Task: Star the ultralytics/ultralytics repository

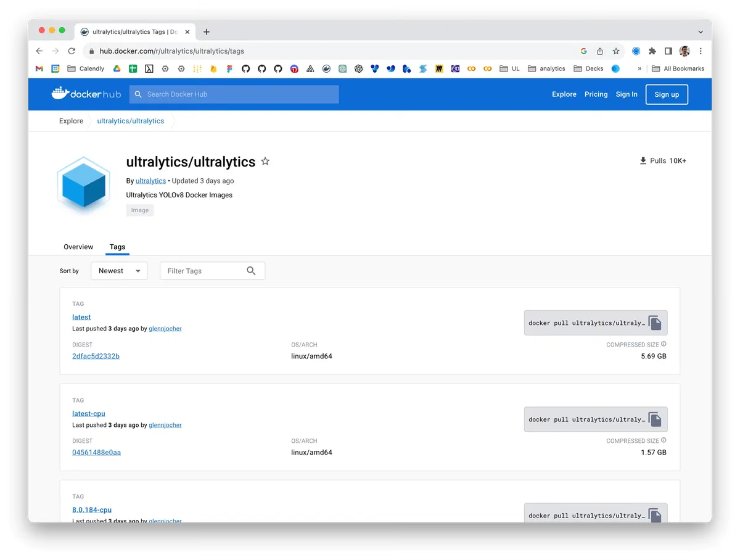Action: pos(265,162)
